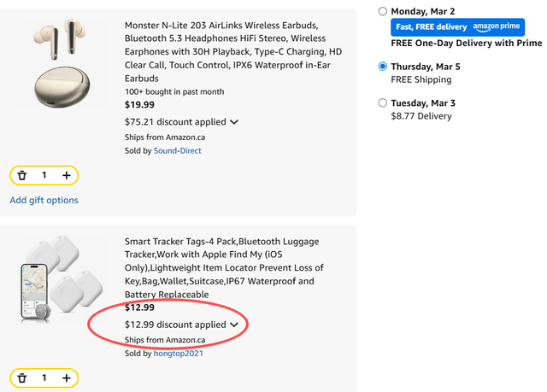Visit seller hongtop2021's page
Screen dimensions: 547x392
178,353
